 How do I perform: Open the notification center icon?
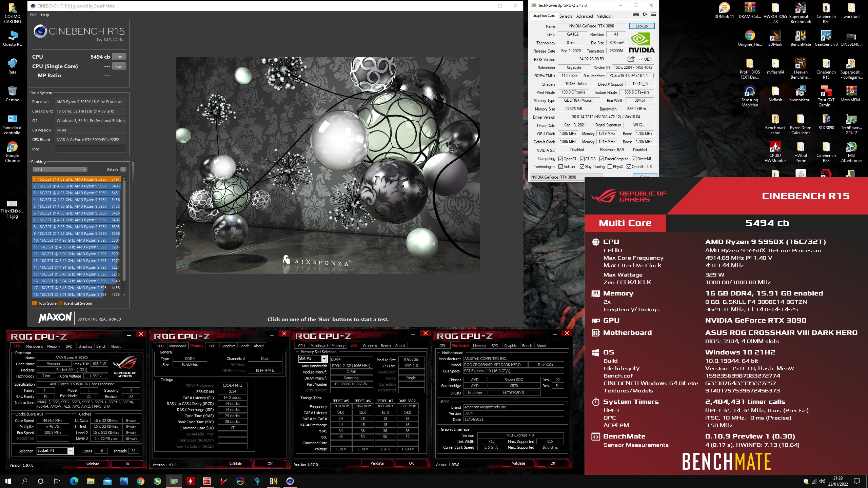(857, 481)
